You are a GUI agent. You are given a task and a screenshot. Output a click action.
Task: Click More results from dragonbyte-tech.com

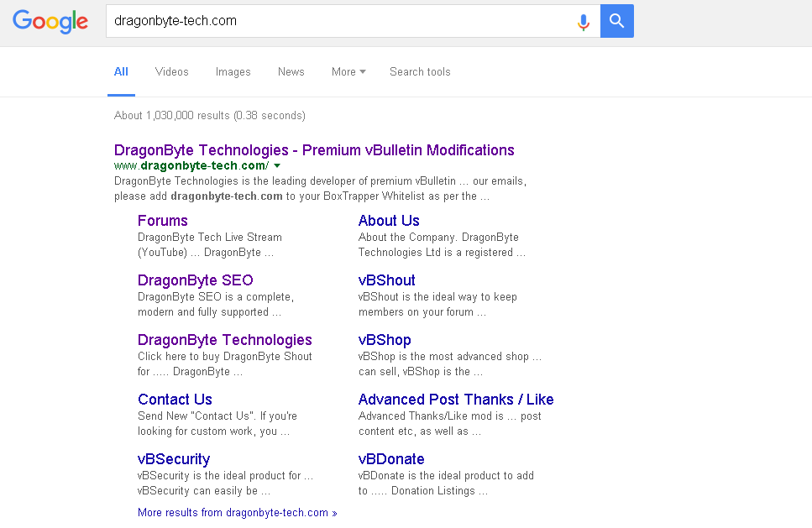(238, 512)
